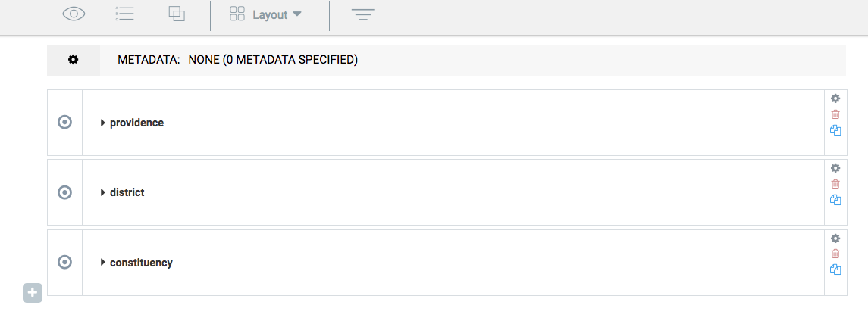Screen dimensions: 868x321
Task: Expand the constituency disclosure triangle
Action: pyautogui.click(x=103, y=263)
